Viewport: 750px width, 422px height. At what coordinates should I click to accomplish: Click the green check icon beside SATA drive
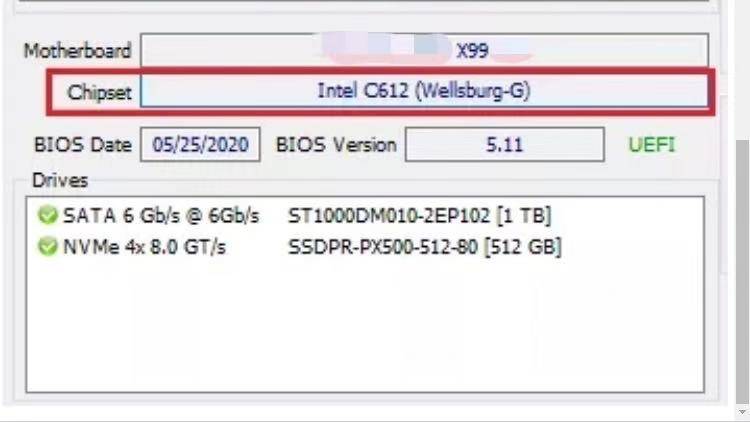pos(47,216)
